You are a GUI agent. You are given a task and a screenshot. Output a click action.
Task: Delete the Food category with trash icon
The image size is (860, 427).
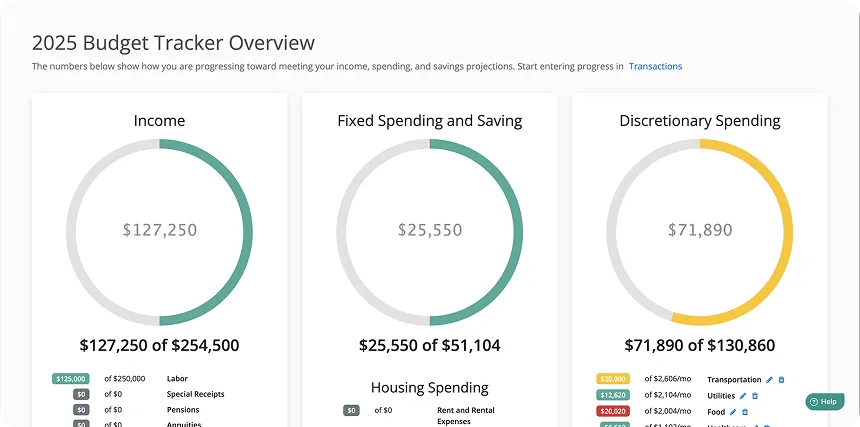pyautogui.click(x=745, y=412)
